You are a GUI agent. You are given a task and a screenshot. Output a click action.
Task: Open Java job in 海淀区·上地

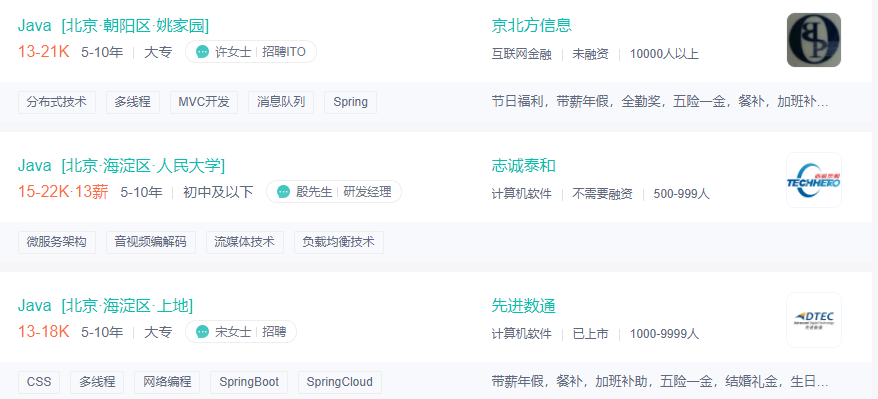105,306
